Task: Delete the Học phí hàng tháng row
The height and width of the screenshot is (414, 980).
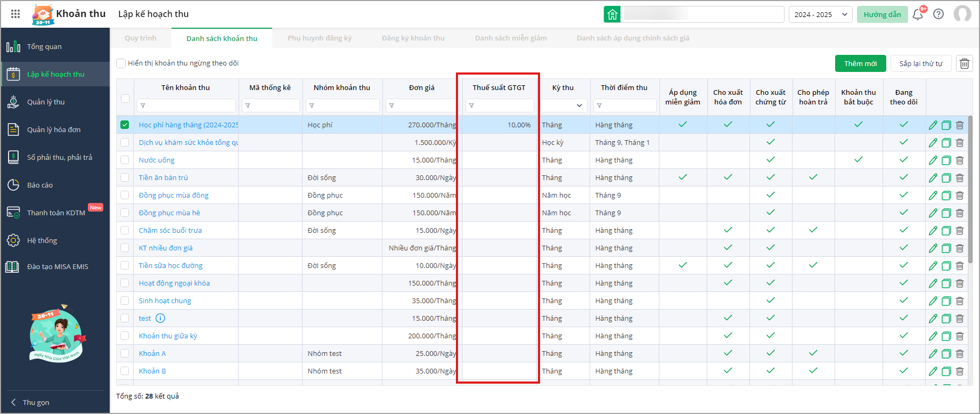Action: point(960,125)
